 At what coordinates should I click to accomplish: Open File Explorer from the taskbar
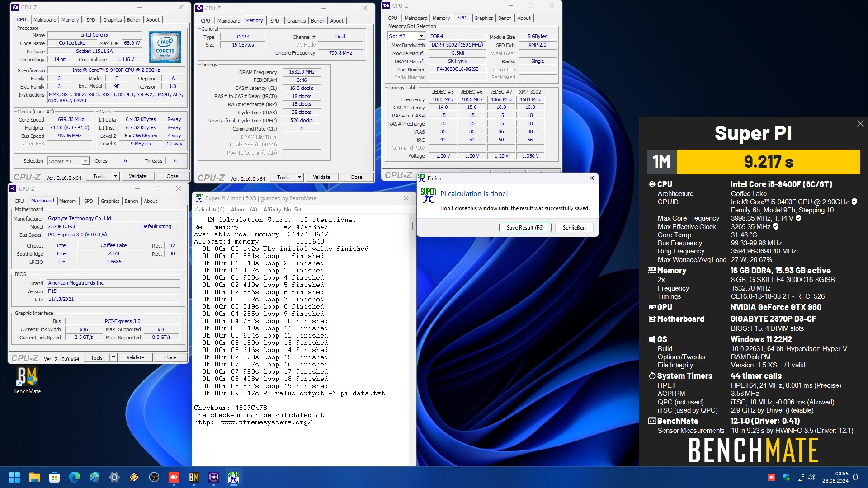click(x=34, y=477)
